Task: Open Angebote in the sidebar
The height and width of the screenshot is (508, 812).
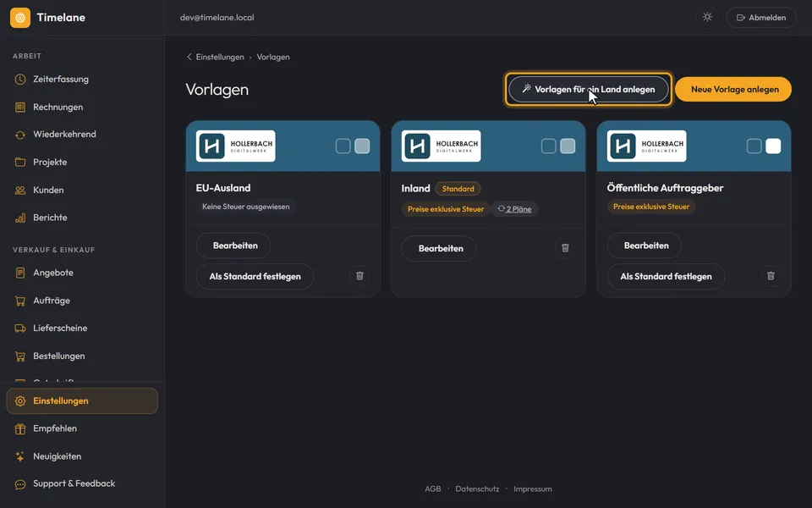Action: [x=82, y=273]
